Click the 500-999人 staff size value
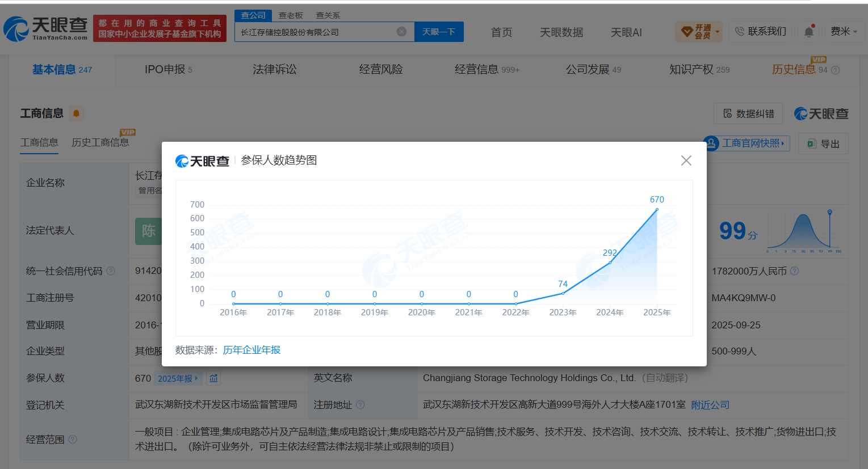868x469 pixels. click(x=734, y=351)
